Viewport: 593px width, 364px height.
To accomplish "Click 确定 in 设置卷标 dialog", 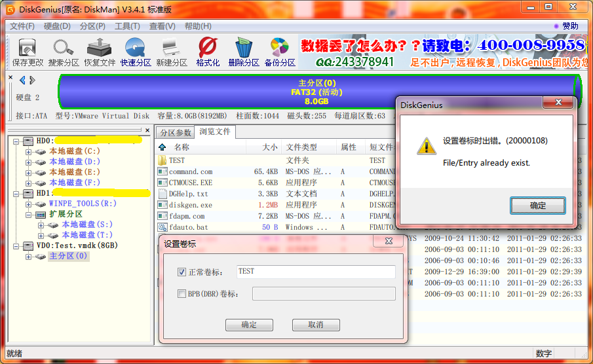I will click(x=249, y=325).
